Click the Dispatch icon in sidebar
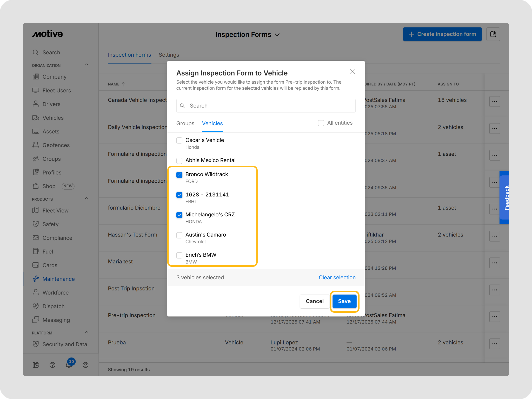 (36, 306)
